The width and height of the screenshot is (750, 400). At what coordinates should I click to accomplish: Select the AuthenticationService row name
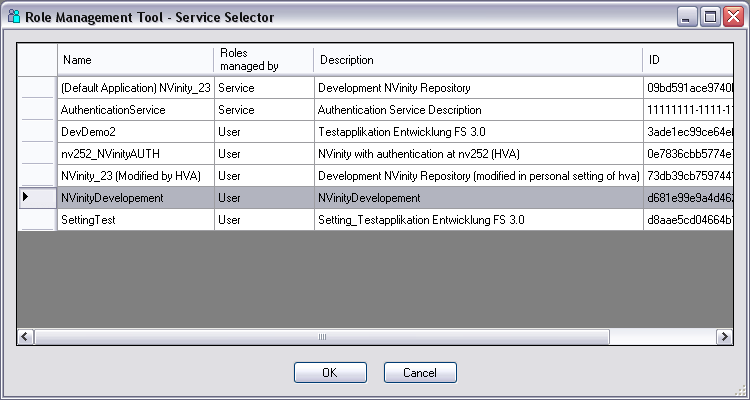point(113,110)
